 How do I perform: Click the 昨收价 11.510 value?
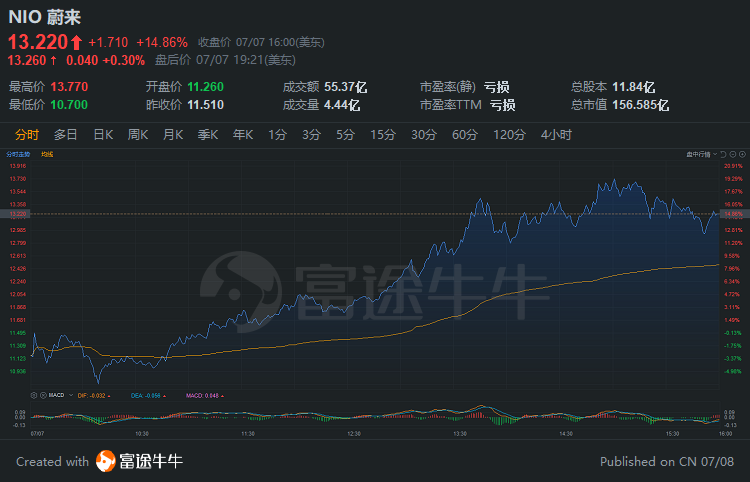(x=206, y=105)
